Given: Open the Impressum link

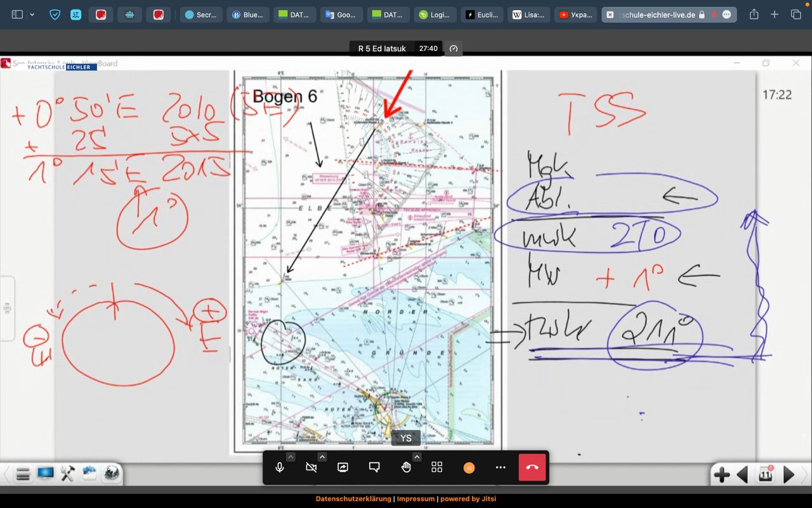Looking at the screenshot, I should 416,498.
